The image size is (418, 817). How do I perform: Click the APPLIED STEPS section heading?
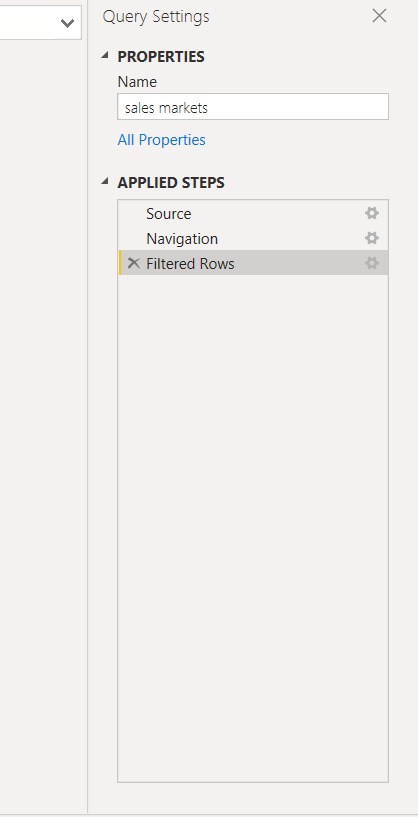(171, 183)
